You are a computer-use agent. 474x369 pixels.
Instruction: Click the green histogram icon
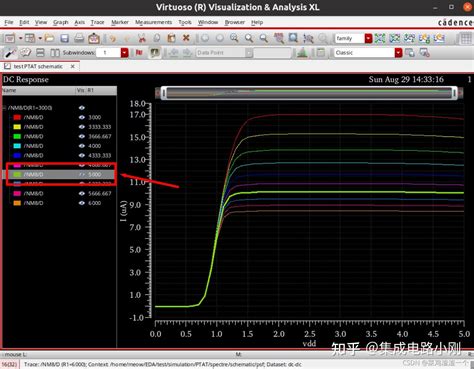tap(302, 53)
